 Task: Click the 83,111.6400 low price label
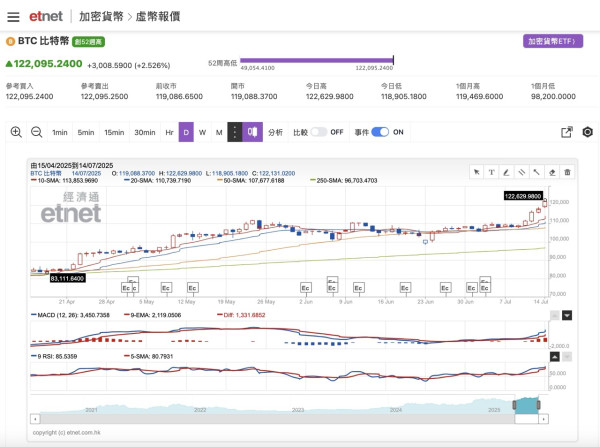click(67, 278)
